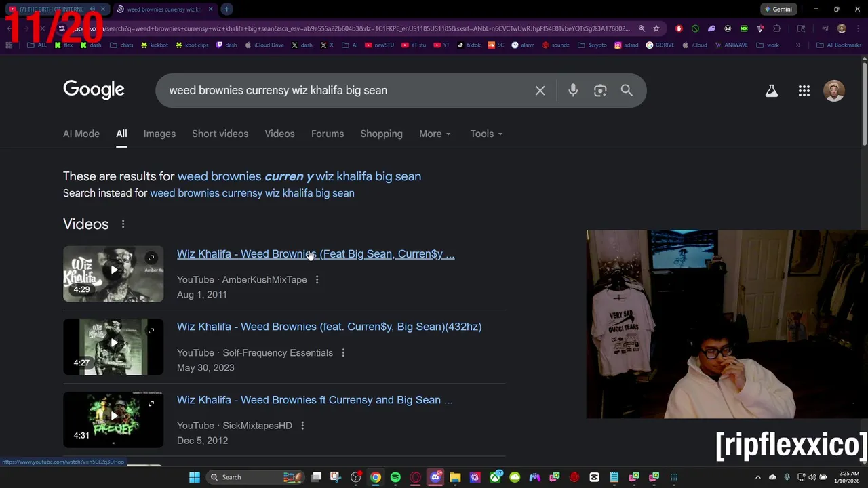Expand the More search filters dropdown

click(435, 134)
